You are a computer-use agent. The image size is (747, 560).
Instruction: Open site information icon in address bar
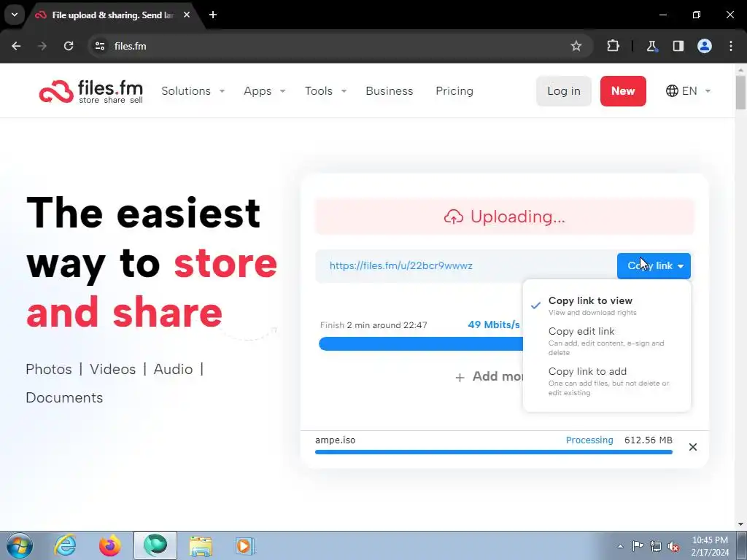pos(99,46)
